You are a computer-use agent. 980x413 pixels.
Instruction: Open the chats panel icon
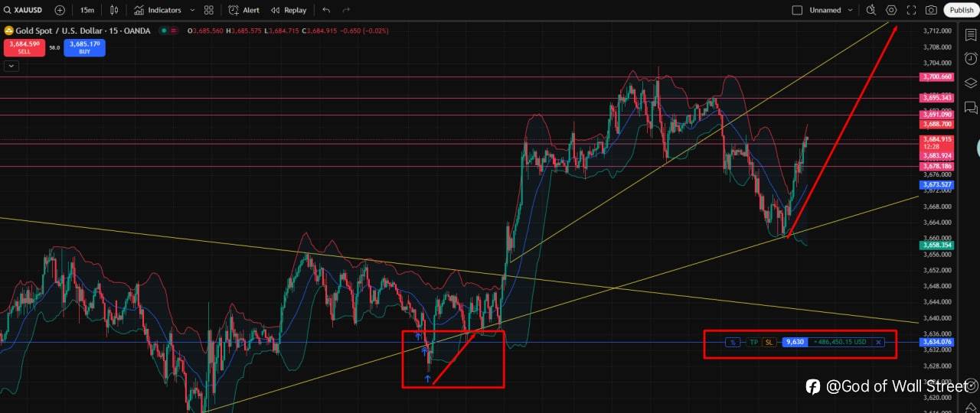tap(971, 107)
